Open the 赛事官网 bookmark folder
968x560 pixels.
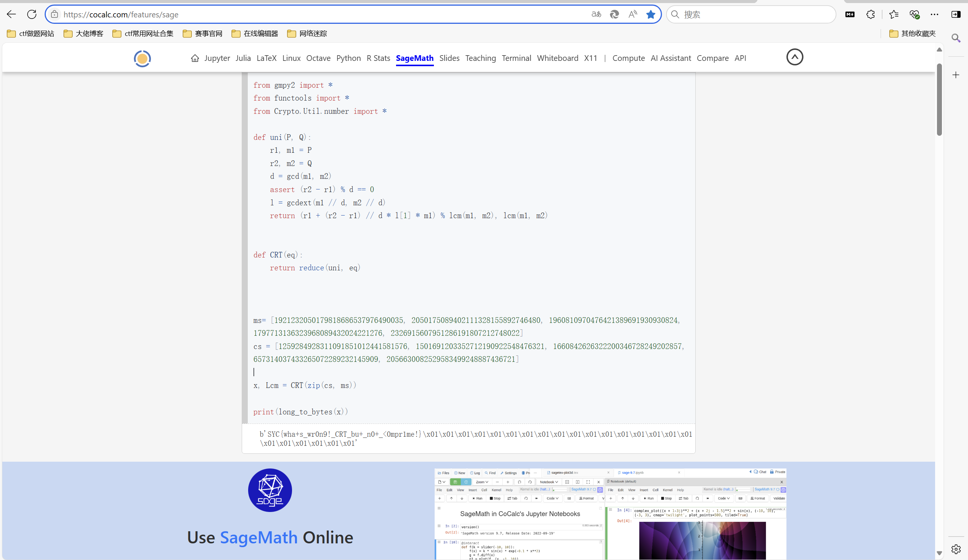(x=203, y=33)
